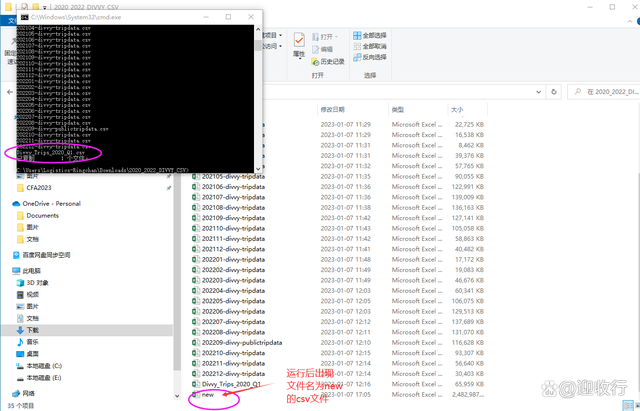Expand the OneDrive - Personal tree node
Image resolution: width=640 pixels, height=411 pixels.
click(x=6, y=203)
